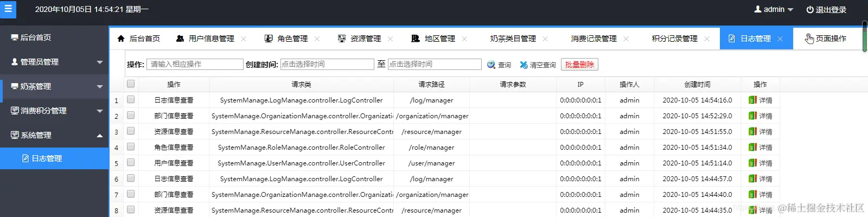Check the row 8 资源信息查看 checkbox
Screen dimensions: 868x217
coord(131,209)
